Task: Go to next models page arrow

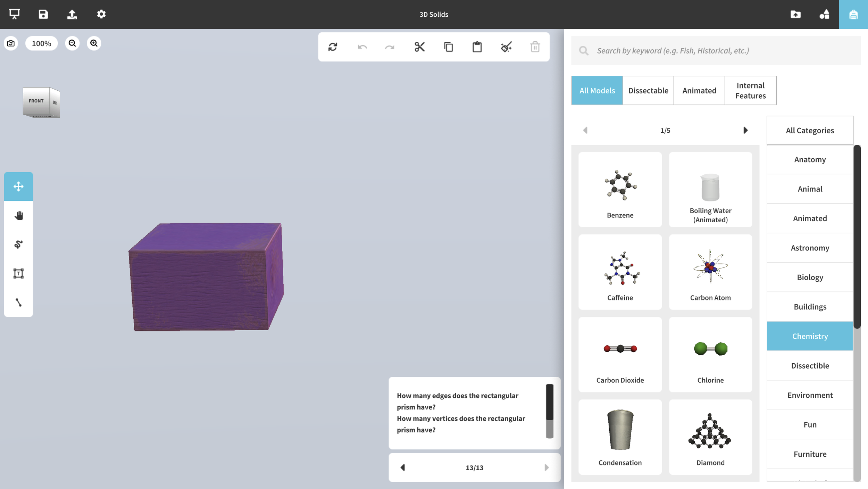Action: (x=745, y=130)
